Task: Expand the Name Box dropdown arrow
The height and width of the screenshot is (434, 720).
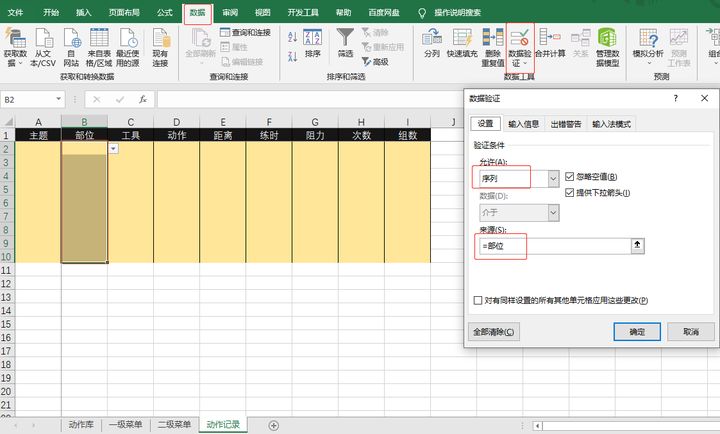Action: [58, 99]
